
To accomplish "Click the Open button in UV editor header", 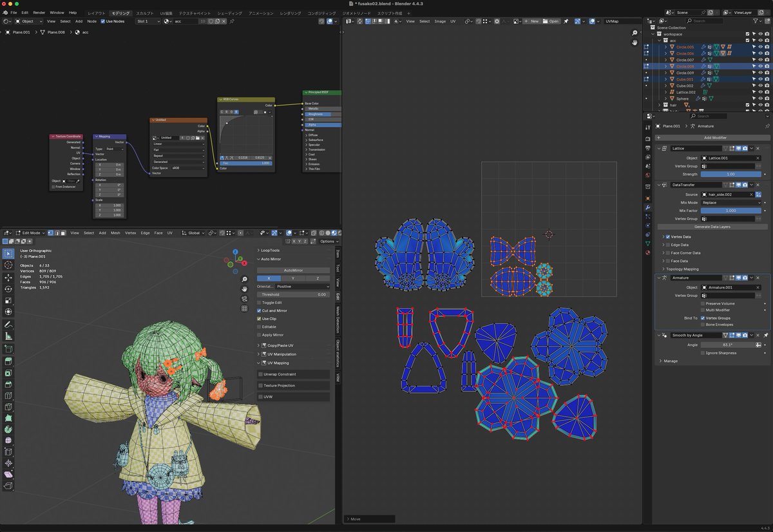I will coord(551,21).
